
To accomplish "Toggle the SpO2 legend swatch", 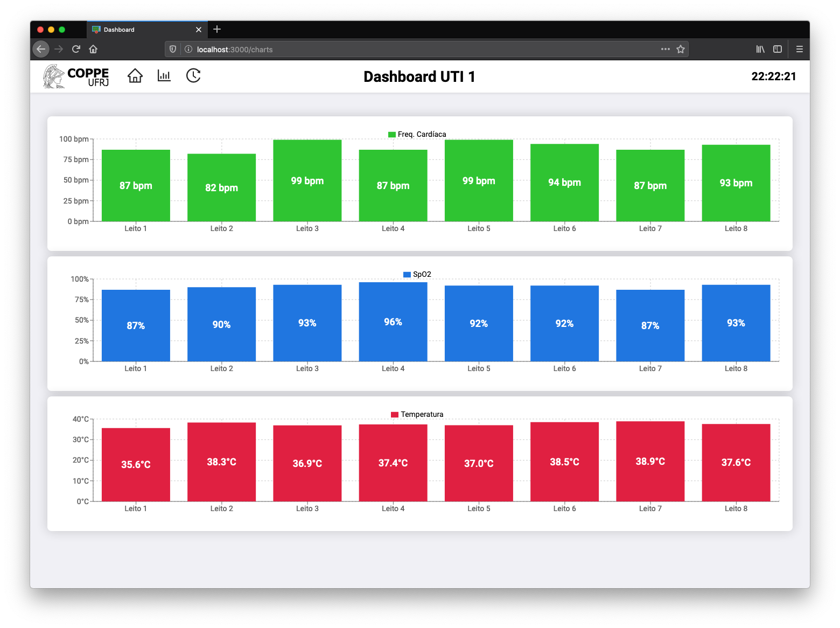I will pos(407,275).
